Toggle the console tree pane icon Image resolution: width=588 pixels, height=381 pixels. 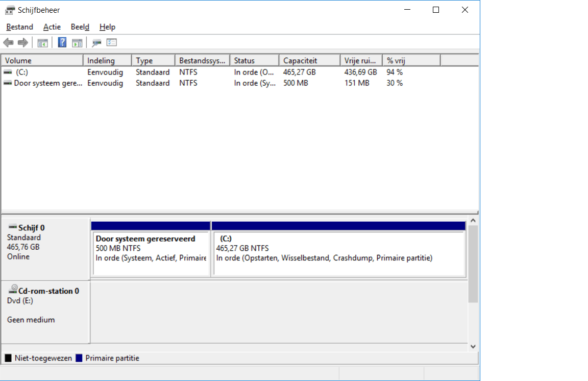(43, 43)
